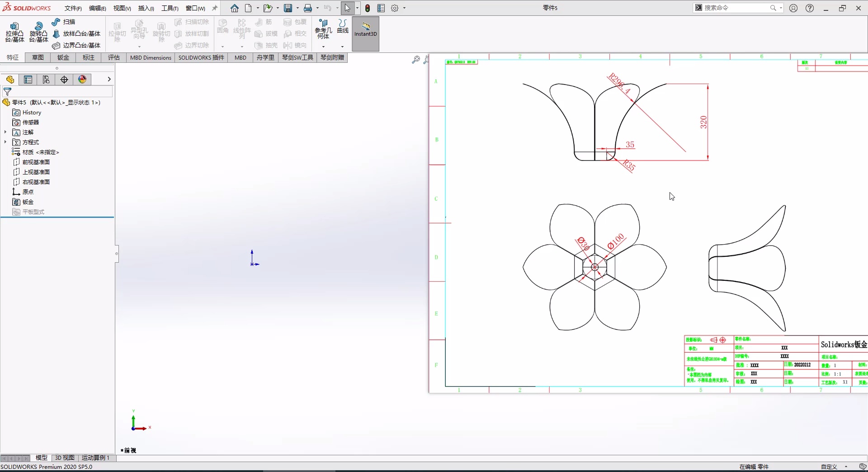Open the DisplayManager color ball tab
Viewport: 868px width, 472px height.
(82, 80)
